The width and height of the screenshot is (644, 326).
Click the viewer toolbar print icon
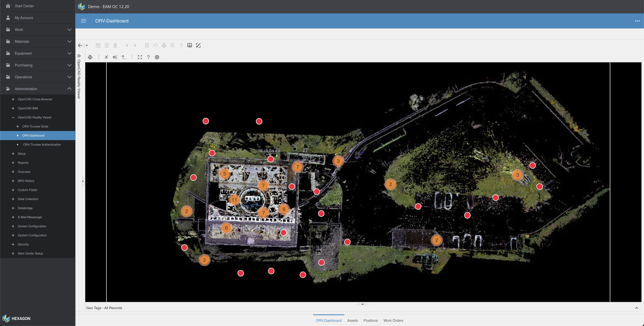[90, 57]
